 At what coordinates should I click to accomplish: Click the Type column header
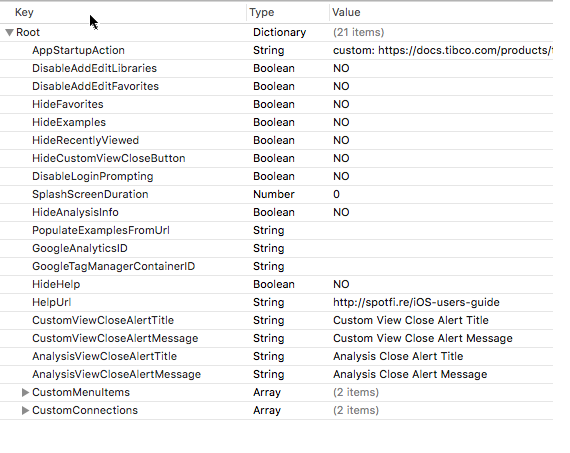262,12
